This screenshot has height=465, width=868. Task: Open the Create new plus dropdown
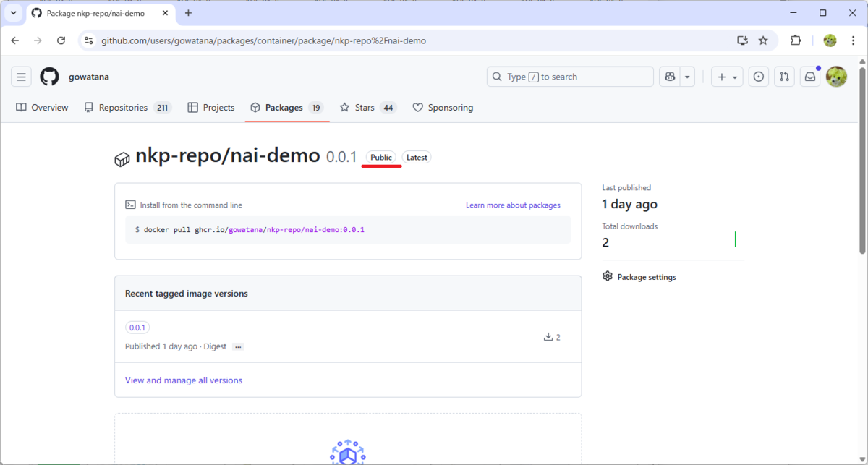[x=727, y=77]
